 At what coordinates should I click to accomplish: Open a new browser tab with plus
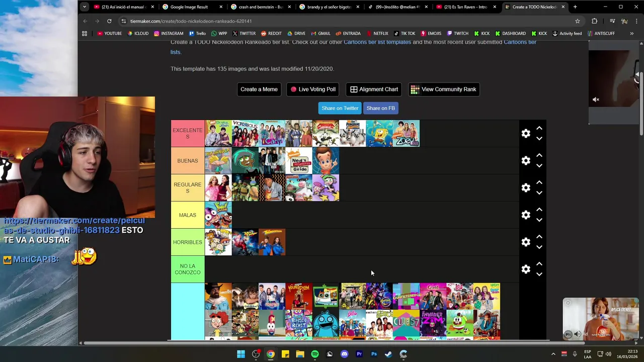click(575, 7)
